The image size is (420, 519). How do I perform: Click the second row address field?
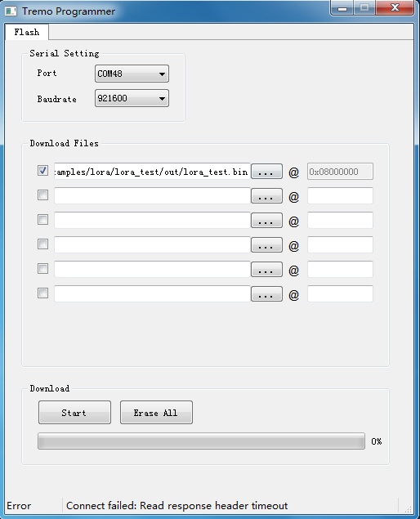pyautogui.click(x=340, y=196)
